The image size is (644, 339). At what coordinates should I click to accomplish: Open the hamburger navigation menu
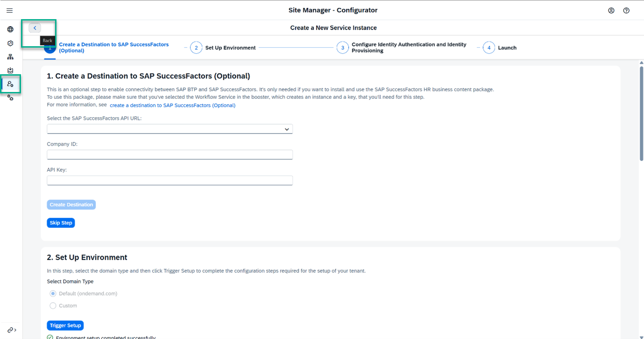coord(9,10)
